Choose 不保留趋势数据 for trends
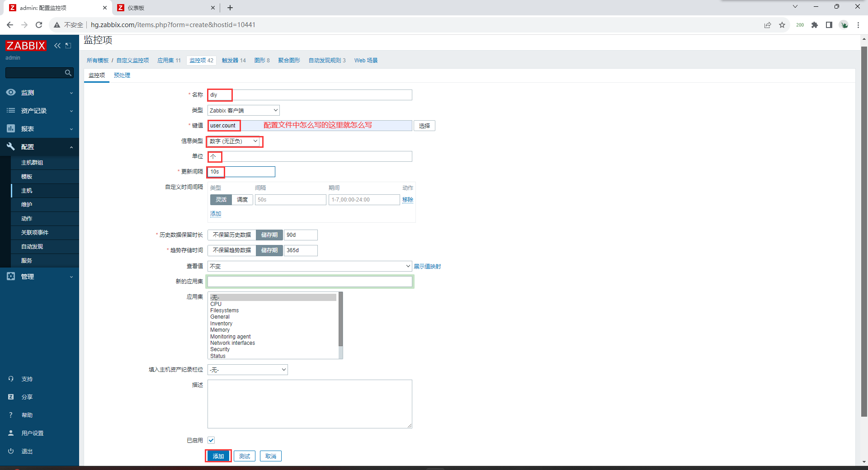This screenshot has height=470, width=868. (x=232, y=250)
